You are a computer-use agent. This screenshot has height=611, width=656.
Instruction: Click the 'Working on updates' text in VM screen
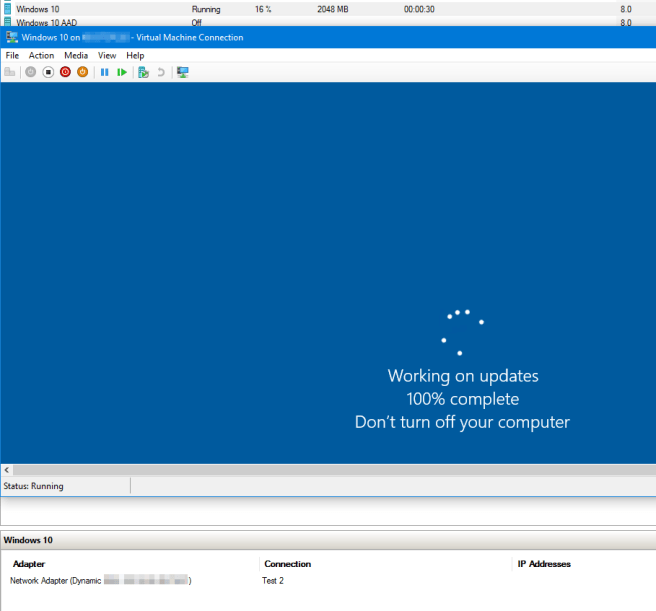[x=463, y=376]
